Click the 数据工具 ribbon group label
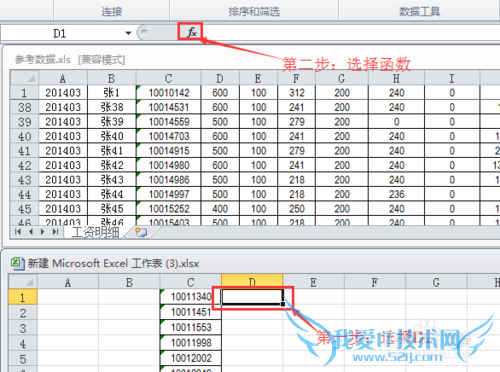The image size is (500, 372). tap(419, 12)
